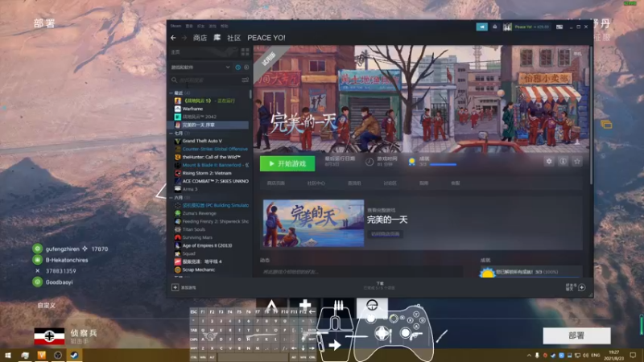
Task: Open the Peace Yo! account dropdown
Action: tap(532, 27)
